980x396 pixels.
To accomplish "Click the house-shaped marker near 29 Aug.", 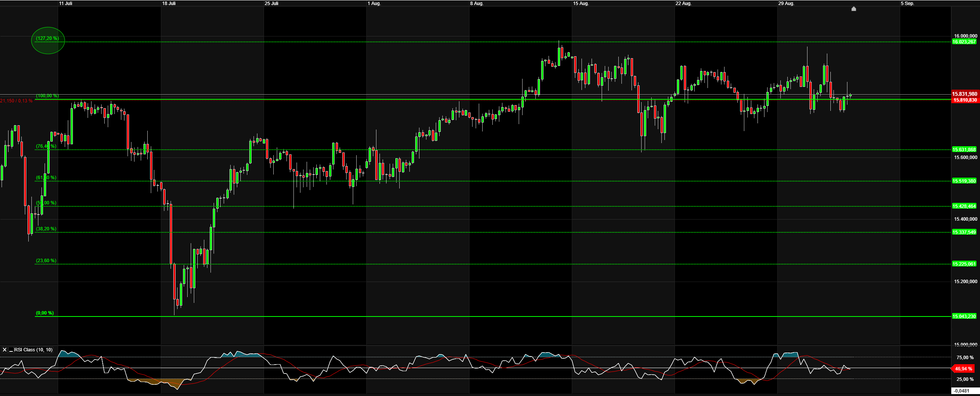I will click(x=854, y=9).
